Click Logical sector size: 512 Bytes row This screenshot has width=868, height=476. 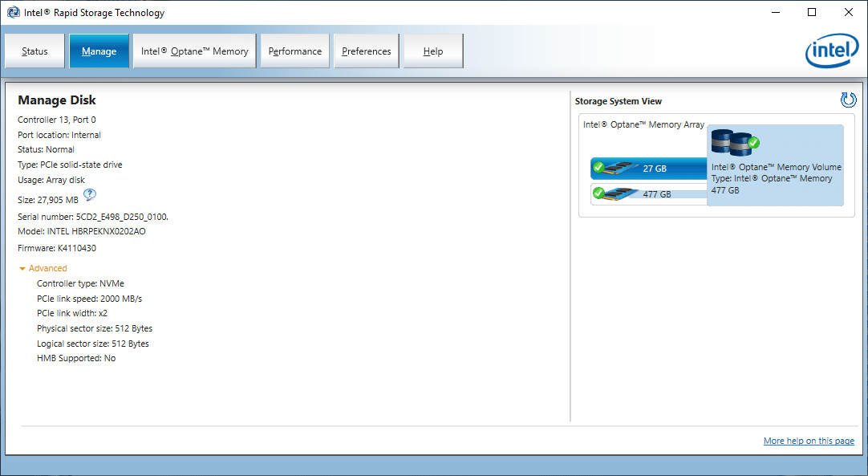pyautogui.click(x=93, y=344)
